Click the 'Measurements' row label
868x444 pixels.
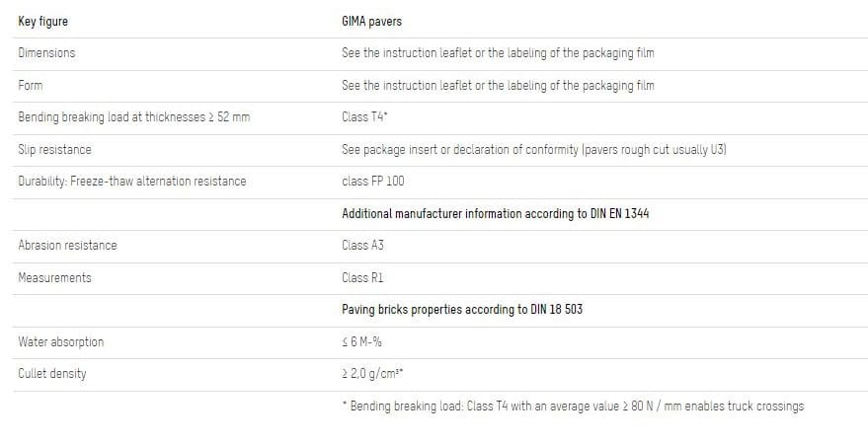tap(54, 277)
